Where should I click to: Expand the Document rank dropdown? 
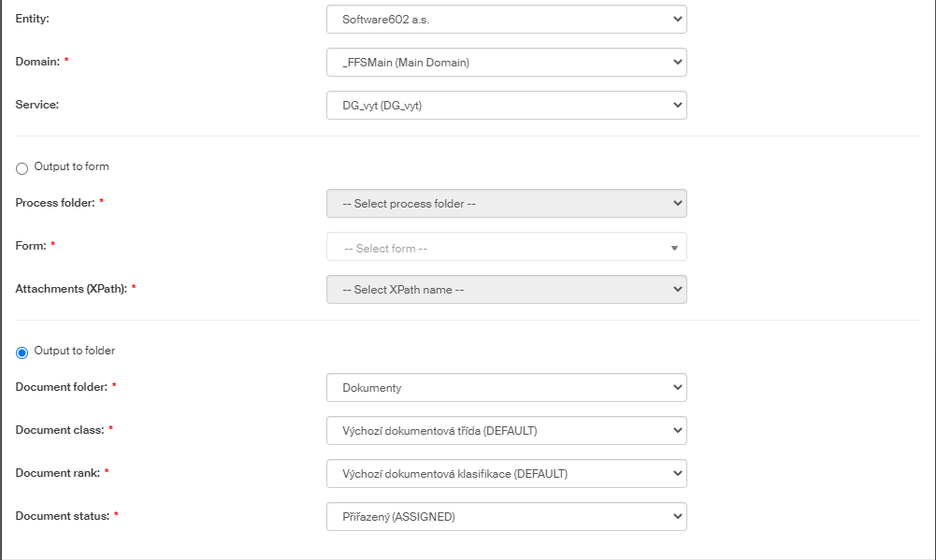pyautogui.click(x=506, y=474)
